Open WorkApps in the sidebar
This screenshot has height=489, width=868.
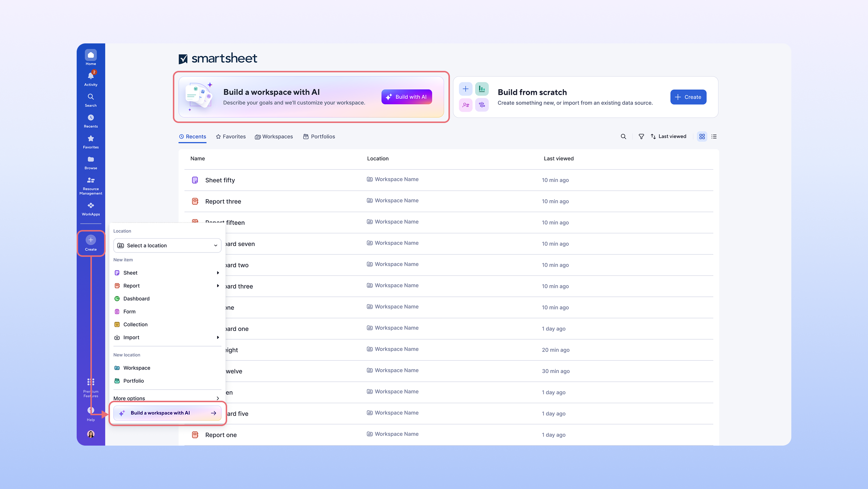[x=91, y=209]
